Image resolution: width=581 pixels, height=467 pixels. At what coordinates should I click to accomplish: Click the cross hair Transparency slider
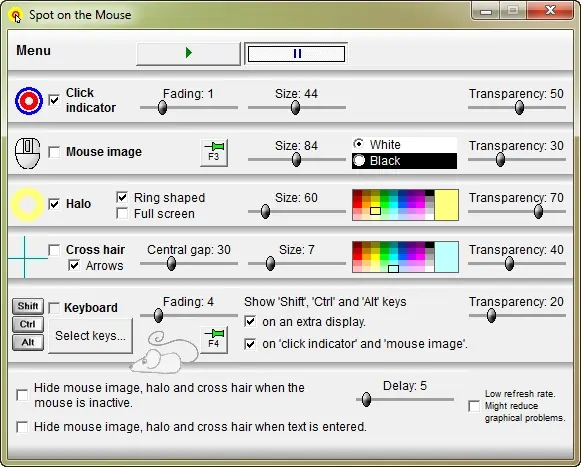[517, 264]
